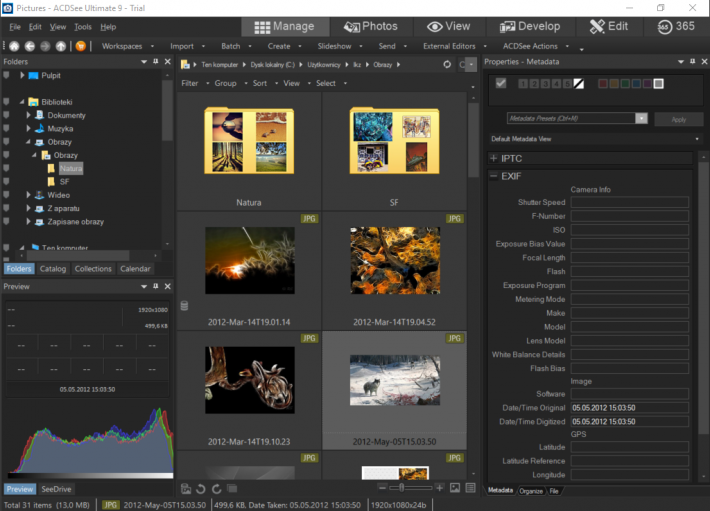Viewport: 710px width, 511px height.
Task: Toggle Easy-Select marker beside Zapisane obrazy
Action: [6, 222]
